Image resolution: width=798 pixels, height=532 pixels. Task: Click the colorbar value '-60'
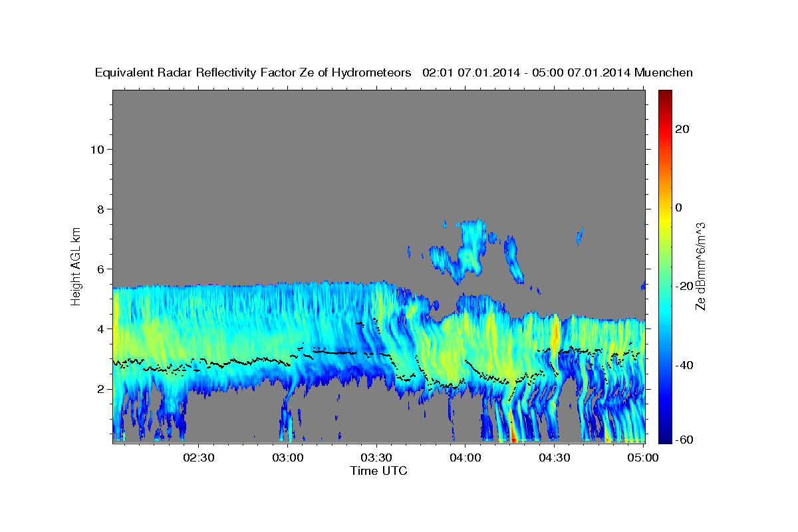click(x=684, y=439)
